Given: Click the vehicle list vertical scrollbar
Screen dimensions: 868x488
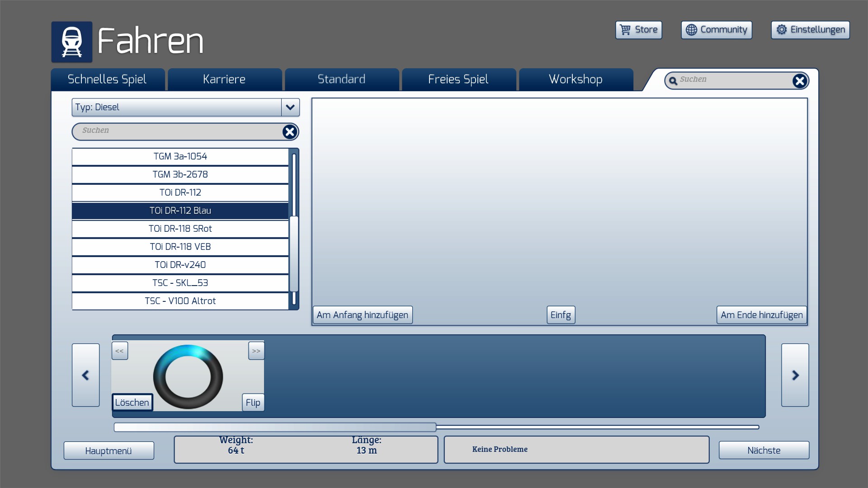Looking at the screenshot, I should (x=294, y=253).
